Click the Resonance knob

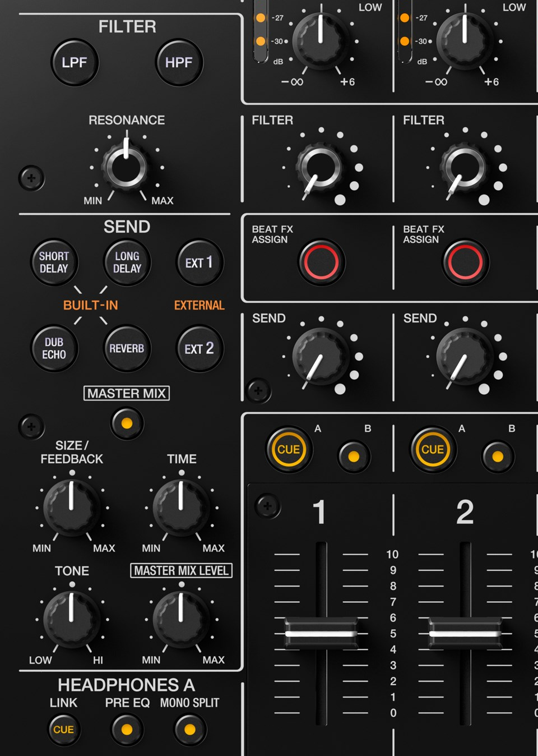[126, 167]
